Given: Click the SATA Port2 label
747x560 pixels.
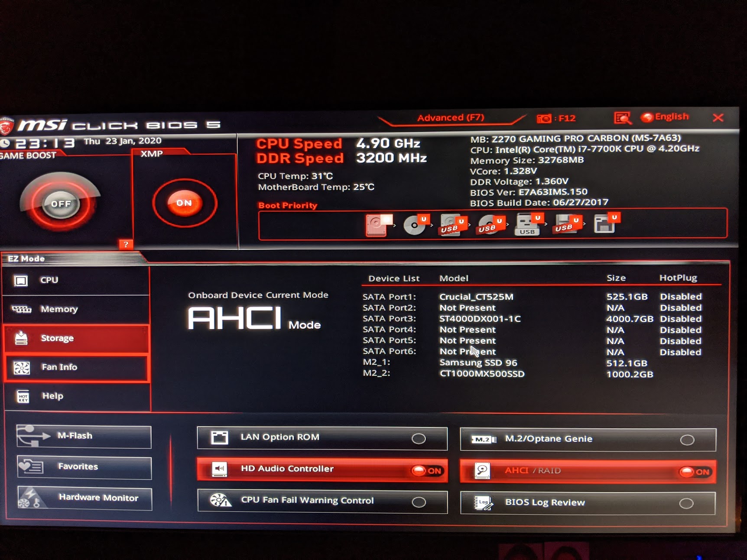Looking at the screenshot, I should (389, 308).
